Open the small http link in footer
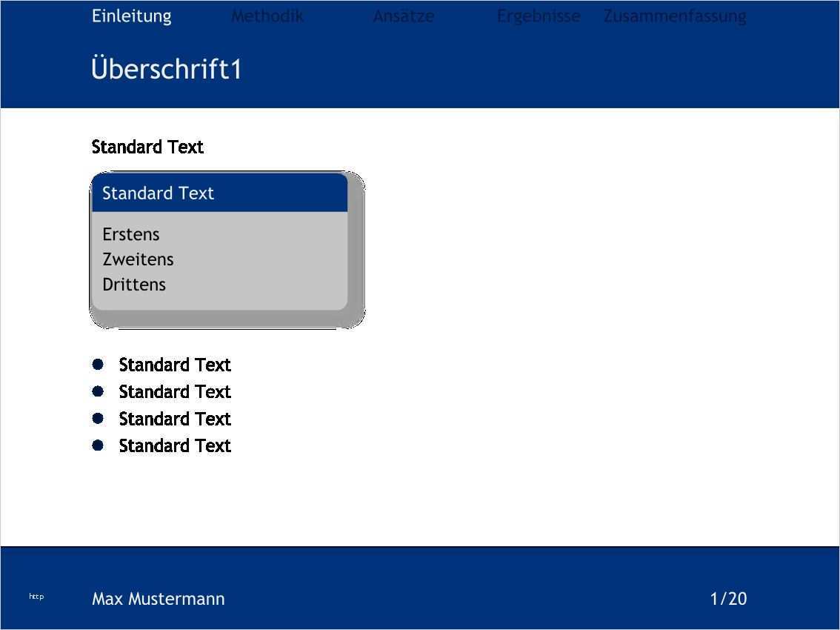Screen dimensions: 840x630 [x=36, y=597]
